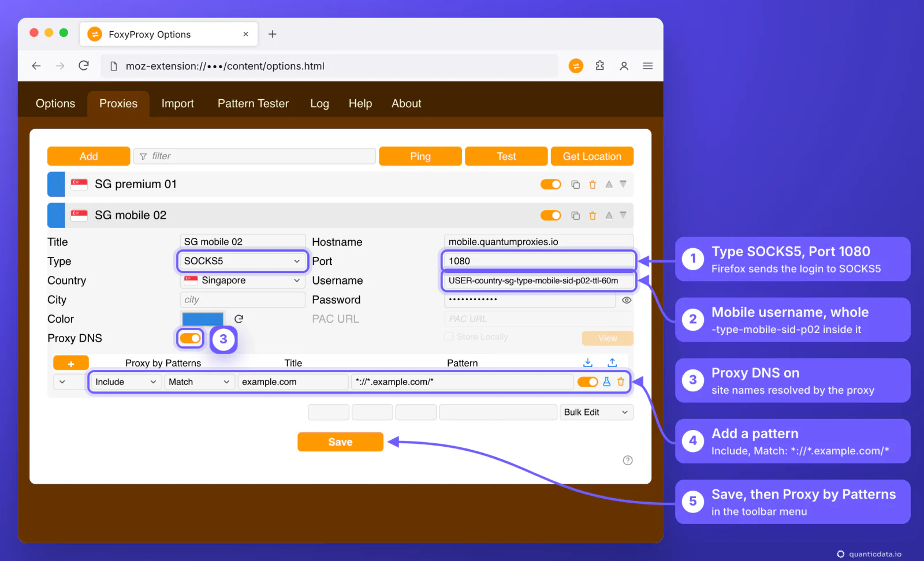Open the account profile icon

click(624, 66)
